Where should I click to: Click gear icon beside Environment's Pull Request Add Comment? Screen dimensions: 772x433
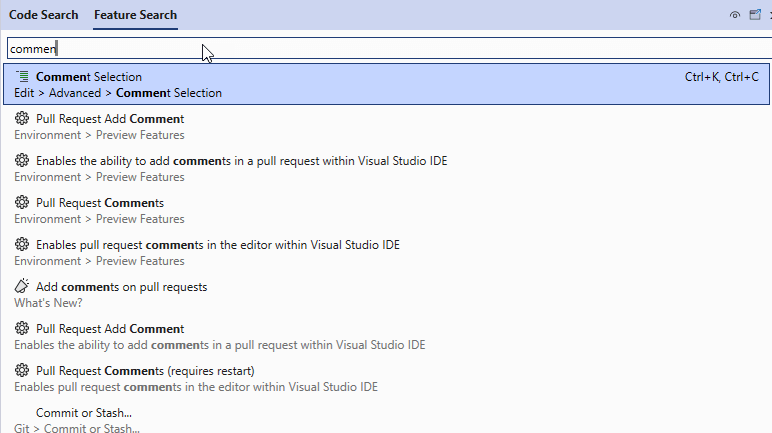(22, 119)
